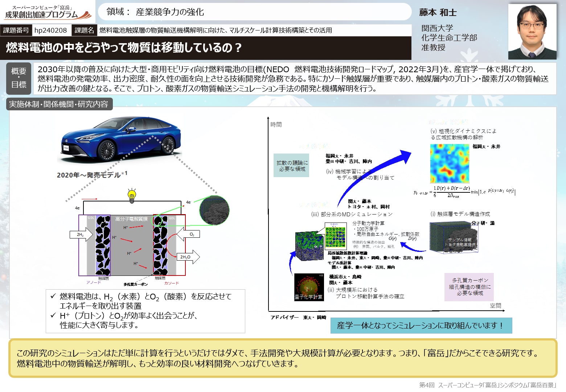Click the 2H₂O outlet arrow
This screenshot has width=566, height=392.
[188, 257]
